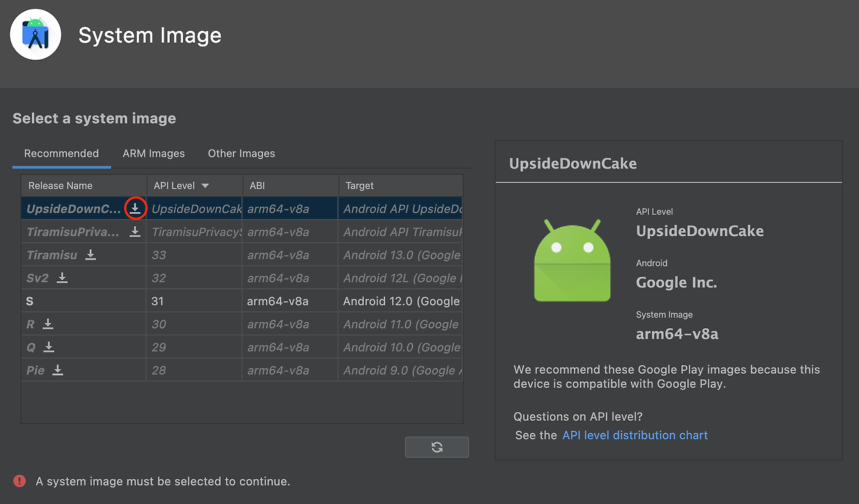
Task: Click Android API TiramisuP target cell
Action: pyautogui.click(x=401, y=232)
